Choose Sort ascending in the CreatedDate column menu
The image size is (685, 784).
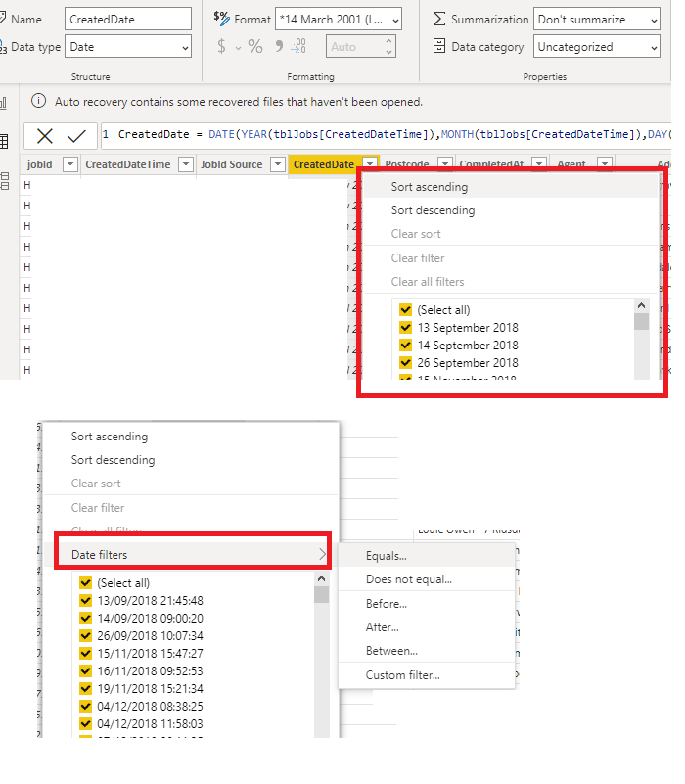tap(510, 187)
